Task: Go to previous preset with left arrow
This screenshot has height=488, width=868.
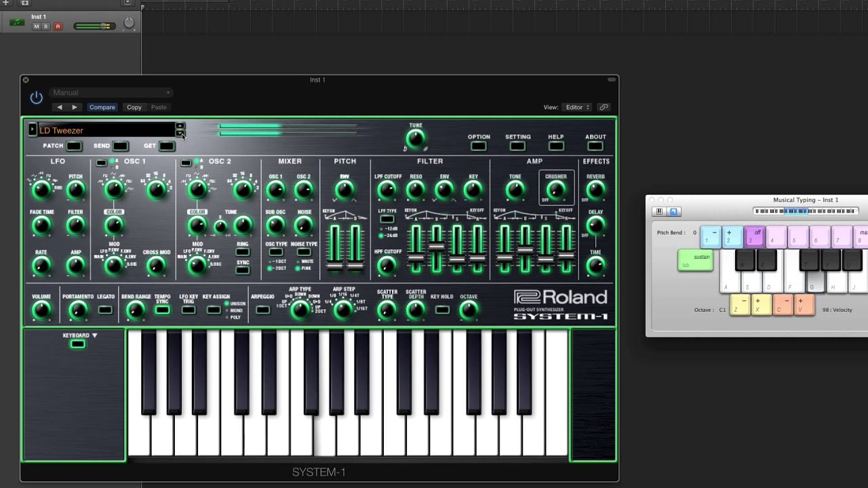Action: (60, 107)
